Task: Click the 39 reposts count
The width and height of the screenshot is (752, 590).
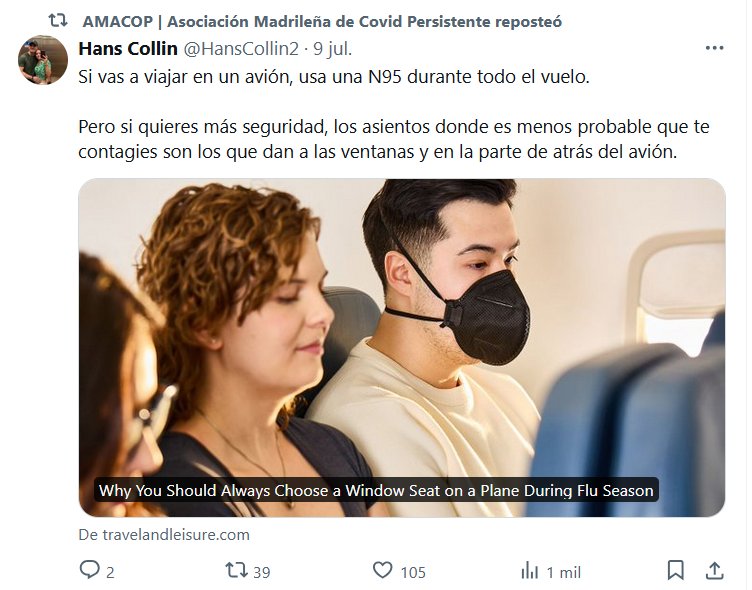Action: click(262, 572)
